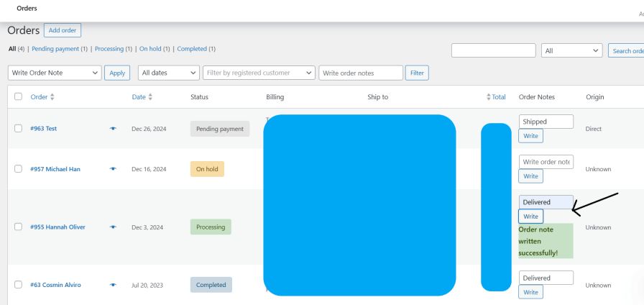Open order #957 Michael Han link
The width and height of the screenshot is (644, 305).
[x=55, y=169]
